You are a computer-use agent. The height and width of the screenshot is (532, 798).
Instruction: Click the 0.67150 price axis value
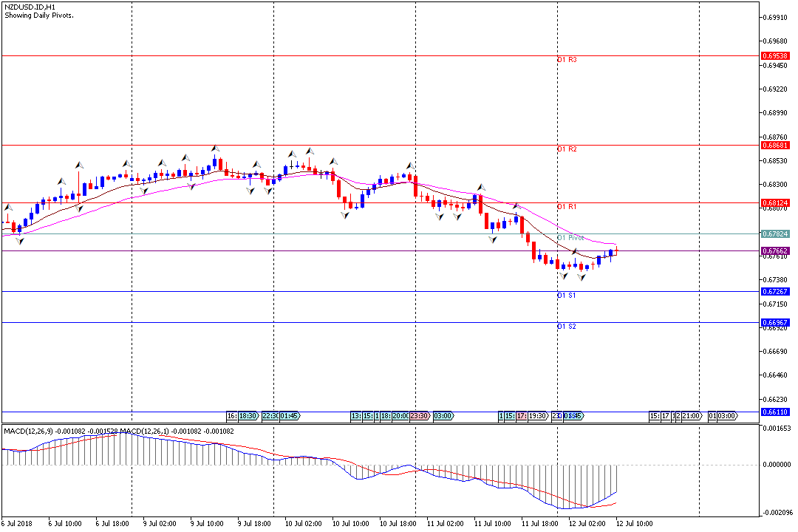(775, 304)
